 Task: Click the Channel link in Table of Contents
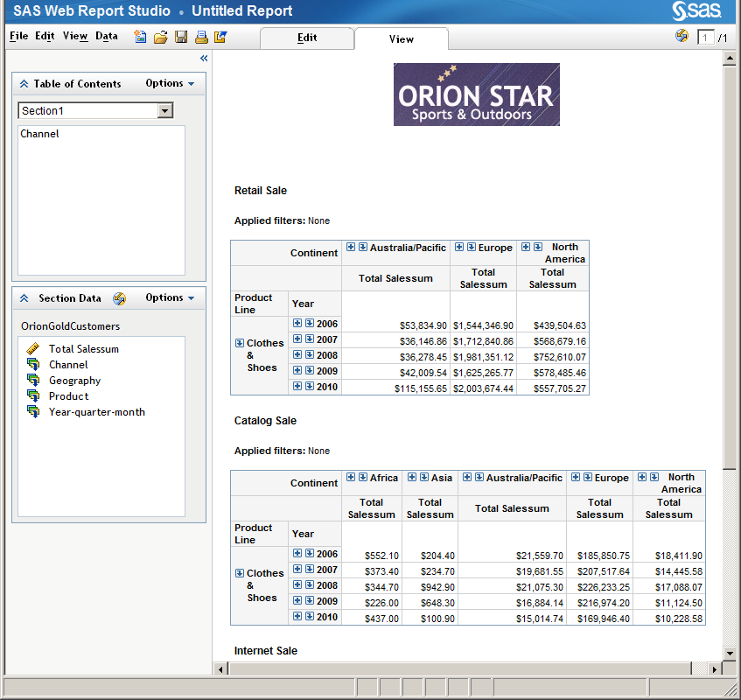click(x=40, y=135)
